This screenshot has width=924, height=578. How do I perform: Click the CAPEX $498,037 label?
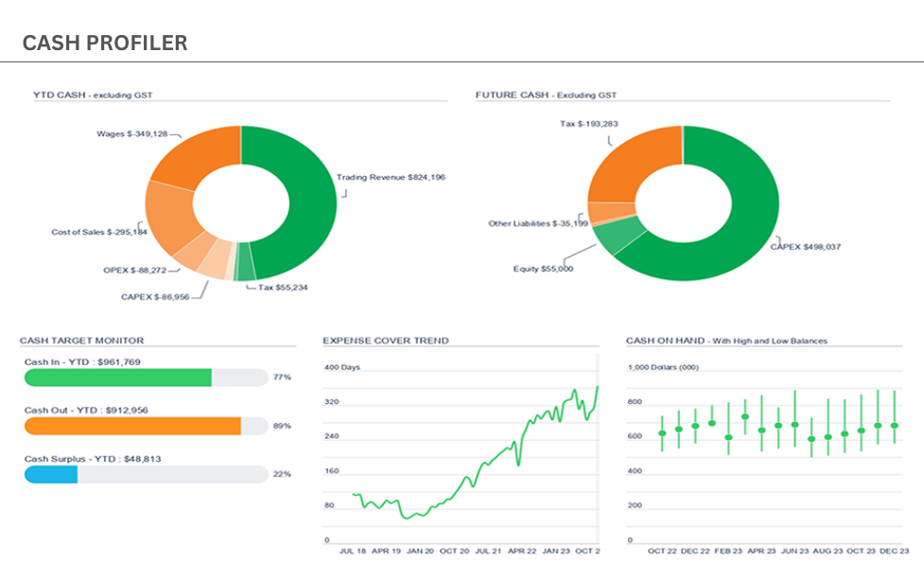[x=806, y=247]
